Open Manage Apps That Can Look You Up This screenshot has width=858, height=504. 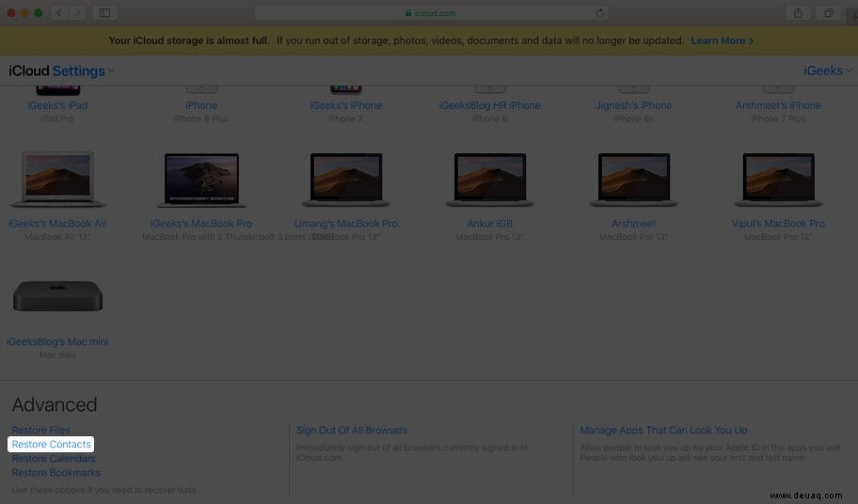663,431
